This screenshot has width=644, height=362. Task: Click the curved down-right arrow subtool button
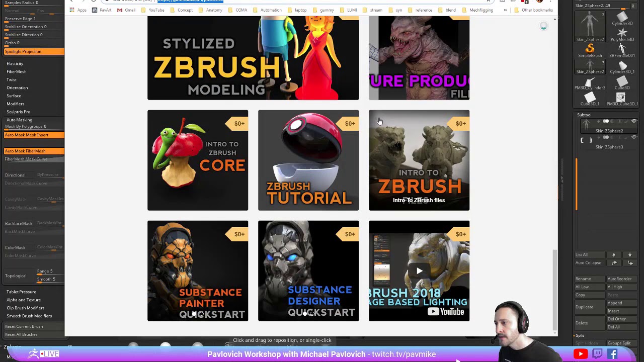point(630,263)
